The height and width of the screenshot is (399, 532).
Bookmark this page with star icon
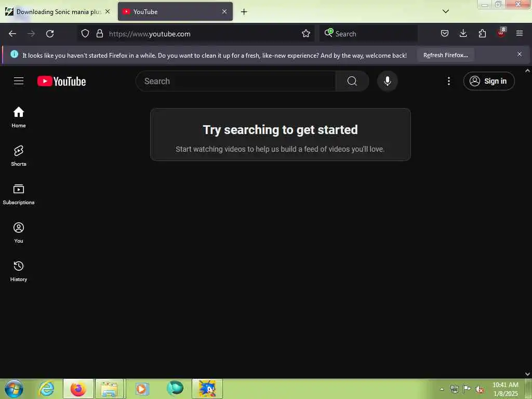click(x=305, y=34)
